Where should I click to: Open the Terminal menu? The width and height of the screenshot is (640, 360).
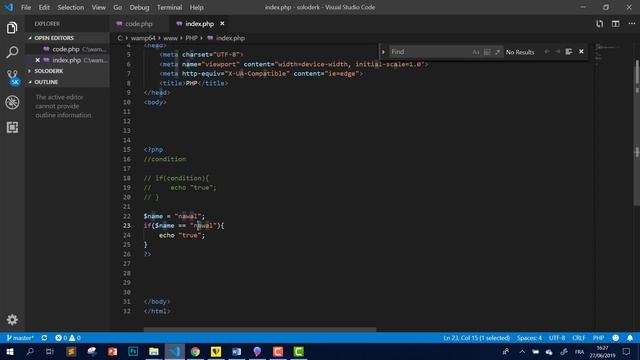[169, 7]
